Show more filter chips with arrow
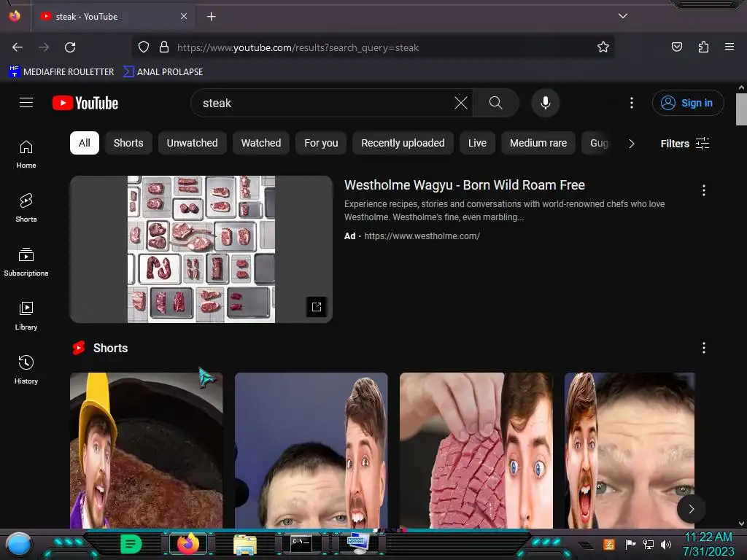This screenshot has height=560, width=747. [631, 144]
